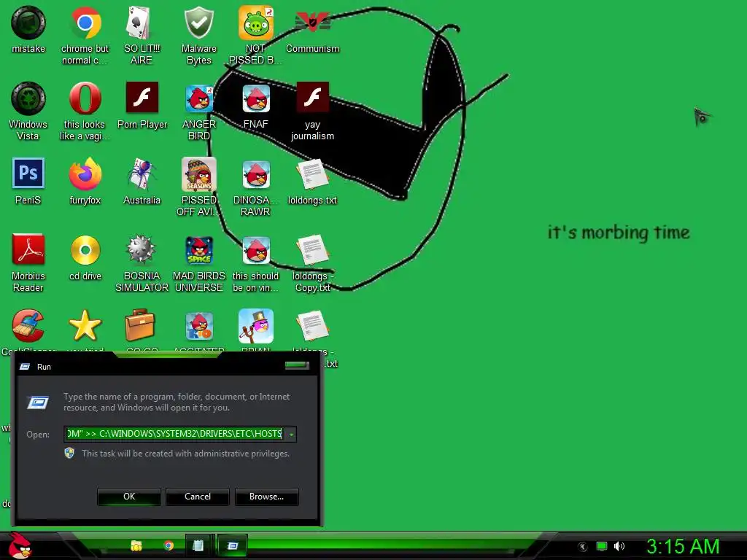Close the Run dialog
The image size is (747, 560).
[x=298, y=365]
